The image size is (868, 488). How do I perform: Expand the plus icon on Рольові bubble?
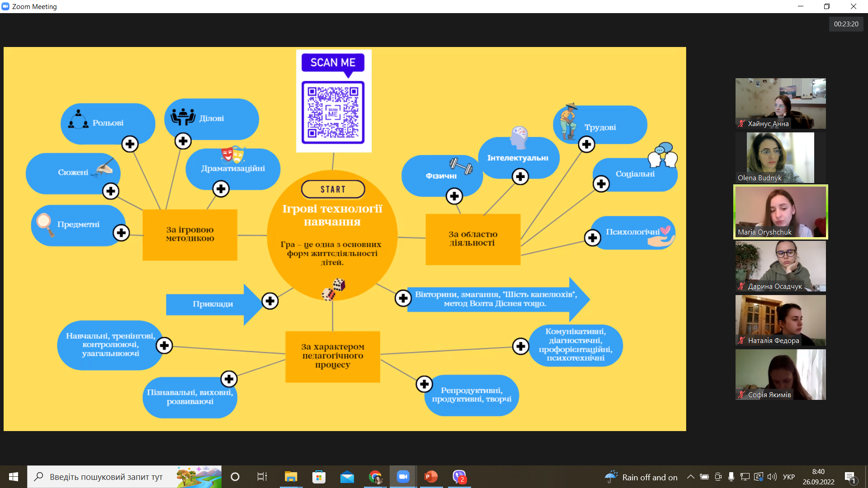coord(130,144)
